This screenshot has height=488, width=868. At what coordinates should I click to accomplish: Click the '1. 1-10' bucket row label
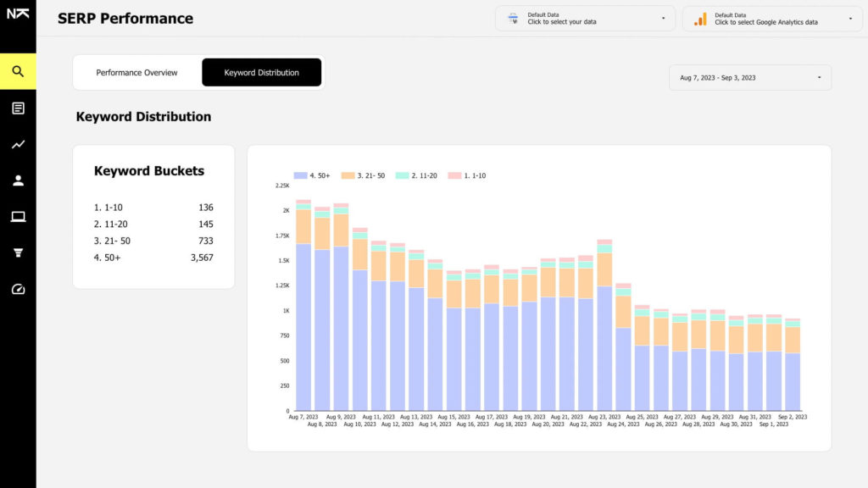108,208
